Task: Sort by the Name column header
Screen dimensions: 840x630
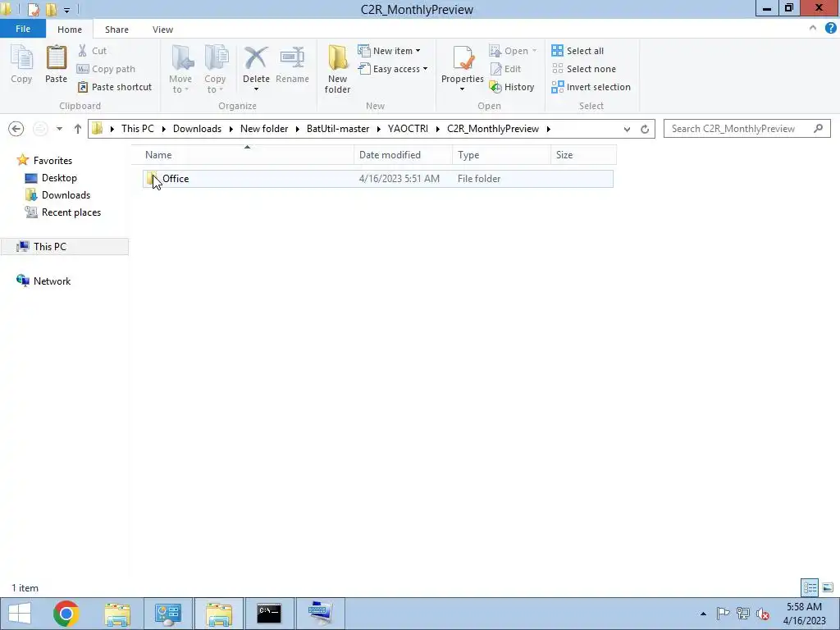Action: 243,155
